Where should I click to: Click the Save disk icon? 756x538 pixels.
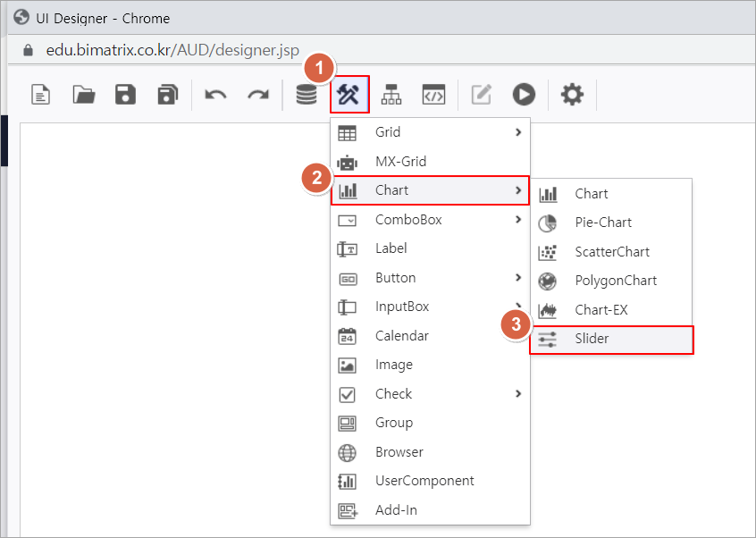click(126, 95)
